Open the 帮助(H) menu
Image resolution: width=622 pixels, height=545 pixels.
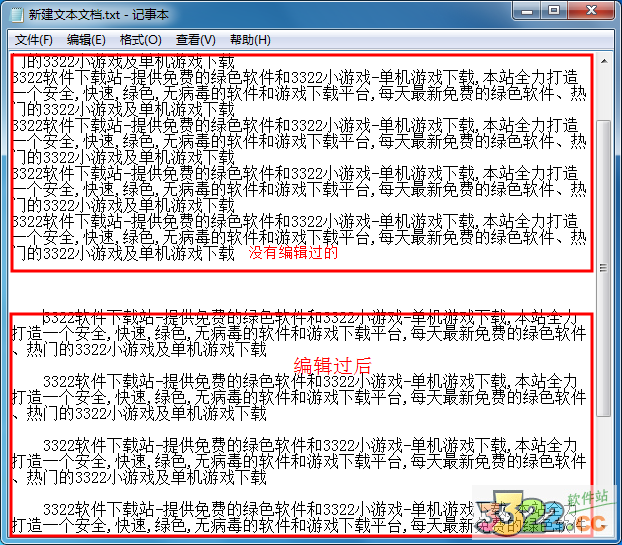[250, 40]
